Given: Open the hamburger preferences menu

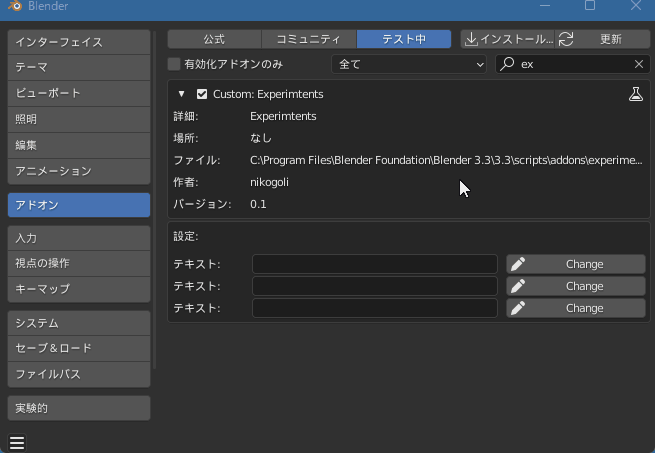Looking at the screenshot, I should [17, 443].
